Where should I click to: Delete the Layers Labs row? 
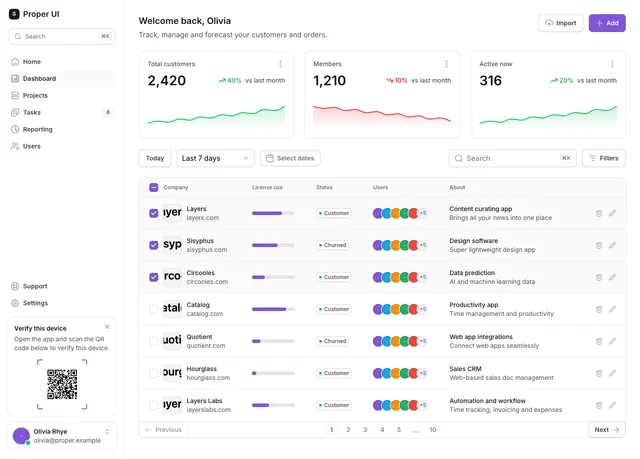[x=599, y=405]
